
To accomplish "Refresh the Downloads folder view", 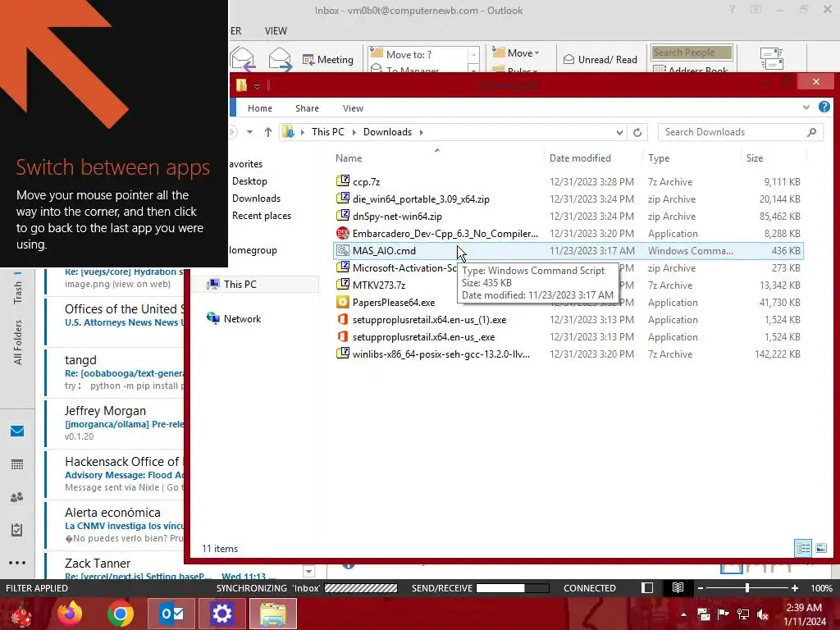I will 637,132.
